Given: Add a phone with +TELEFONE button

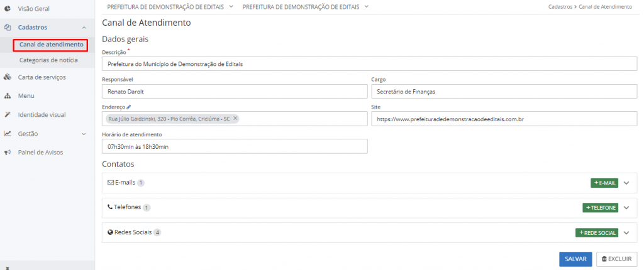Looking at the screenshot, I should [601, 208].
